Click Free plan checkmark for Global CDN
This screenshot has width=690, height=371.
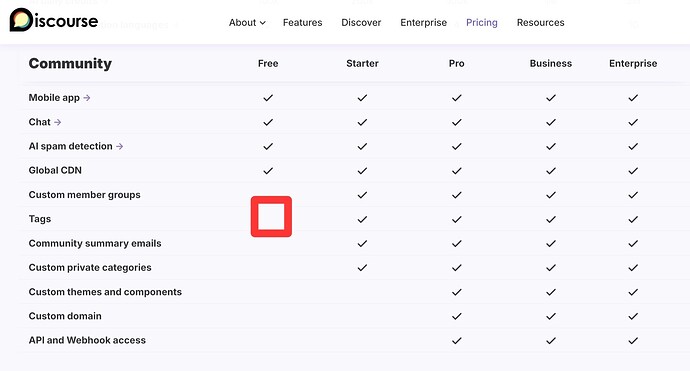[x=268, y=170]
